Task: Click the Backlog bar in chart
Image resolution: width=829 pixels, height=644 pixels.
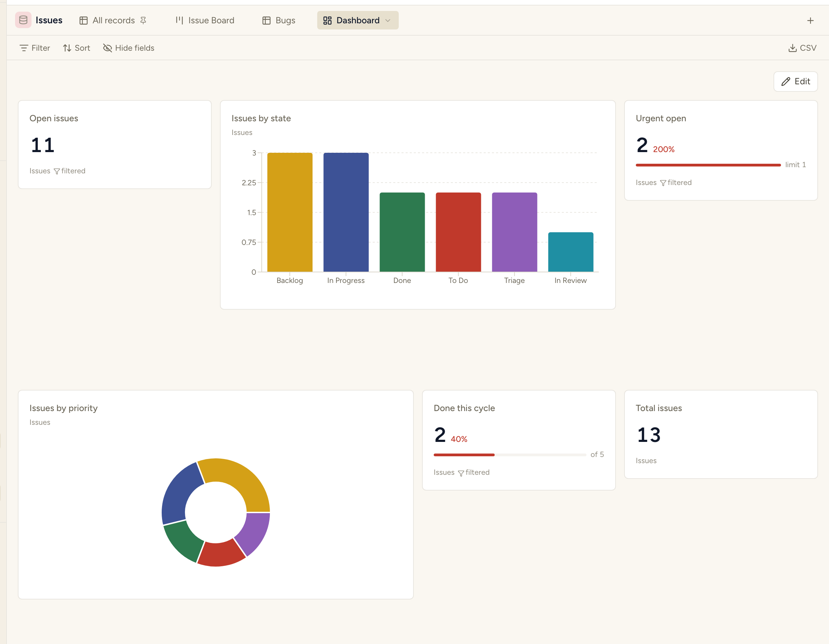Action: (289, 212)
